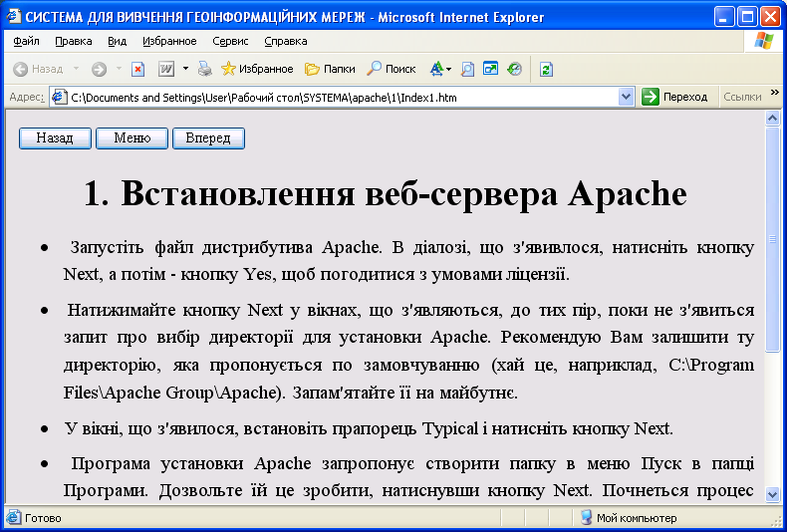787x532 pixels.
Task: Open the text size dropdown arrow
Action: (448, 69)
